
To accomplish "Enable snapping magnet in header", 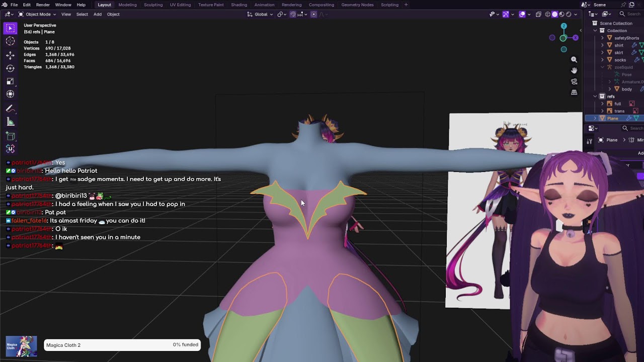I will pos(293,14).
